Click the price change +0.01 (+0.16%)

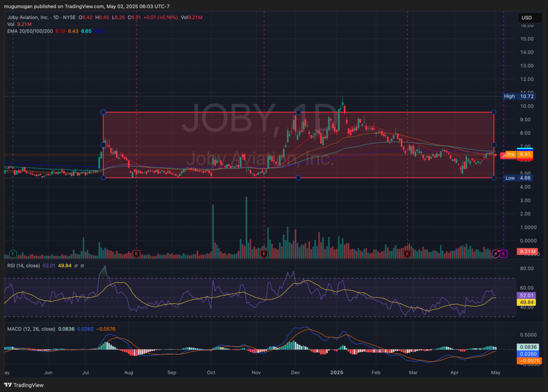pyautogui.click(x=161, y=18)
